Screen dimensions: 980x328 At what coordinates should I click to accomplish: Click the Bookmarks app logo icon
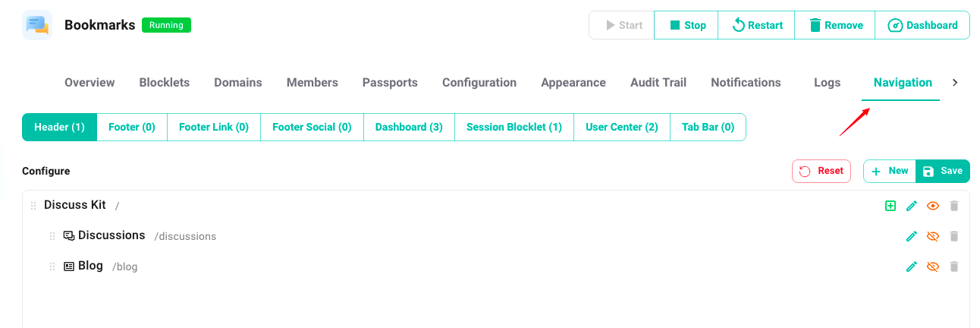(x=37, y=25)
